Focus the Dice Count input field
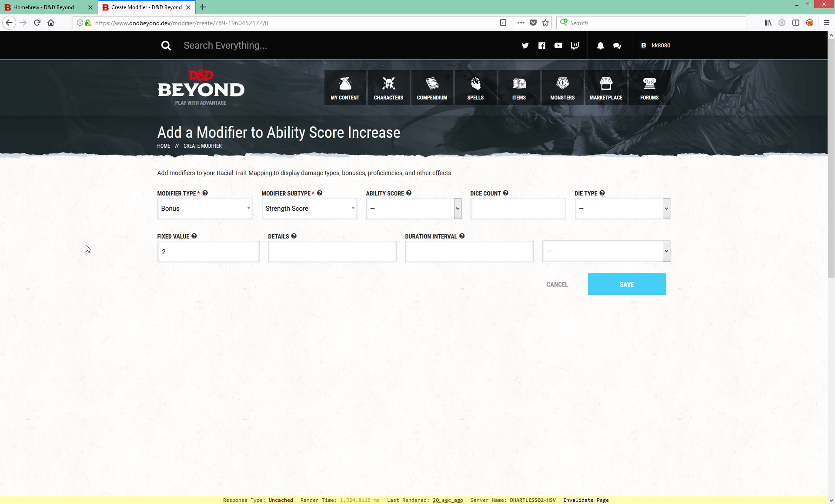Image resolution: width=835 pixels, height=504 pixels. (x=518, y=209)
